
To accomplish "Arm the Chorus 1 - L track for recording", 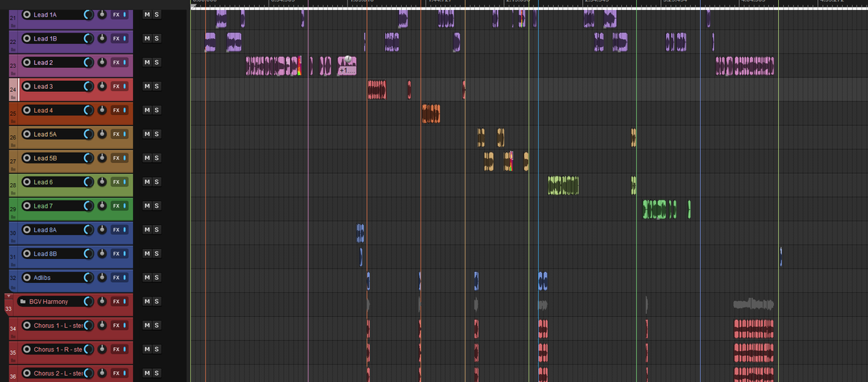I will tap(27, 326).
